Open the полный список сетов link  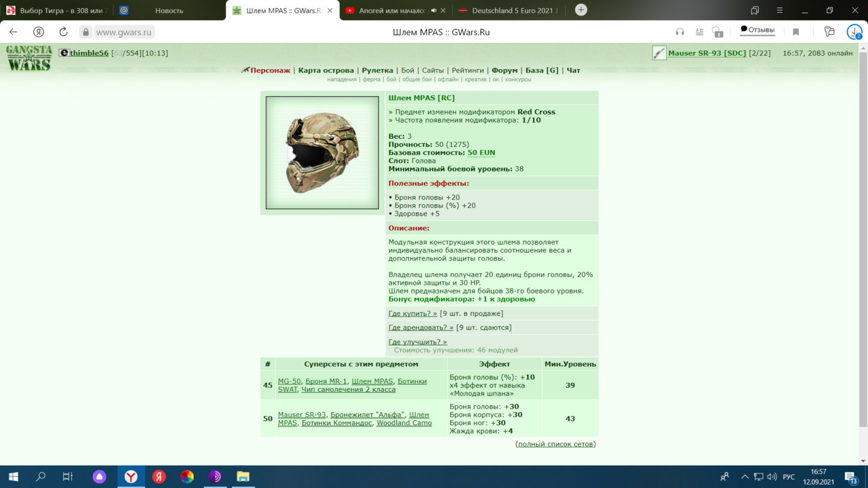pos(555,445)
